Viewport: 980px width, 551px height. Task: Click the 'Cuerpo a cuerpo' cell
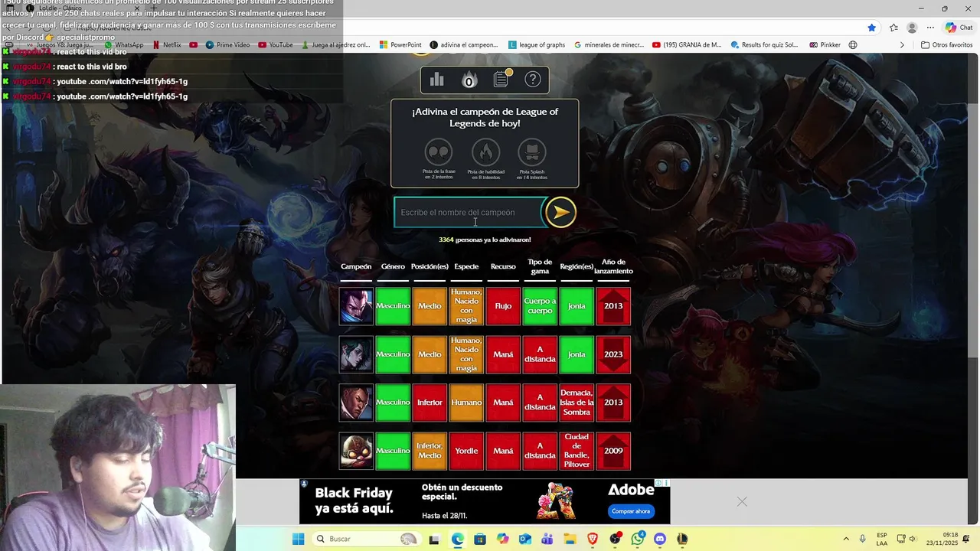point(540,306)
